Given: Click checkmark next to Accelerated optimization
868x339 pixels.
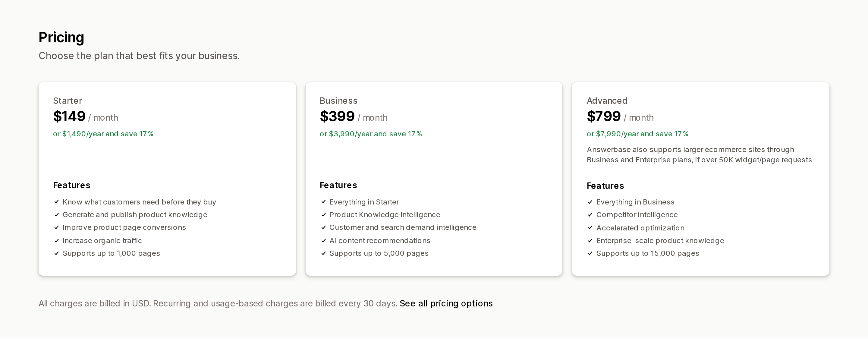Looking at the screenshot, I should [590, 228].
